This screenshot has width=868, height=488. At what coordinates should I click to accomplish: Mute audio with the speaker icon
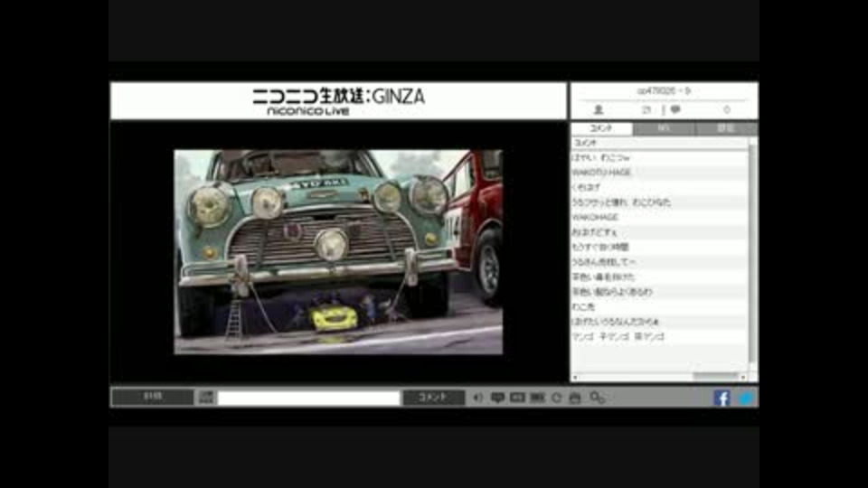point(477,398)
